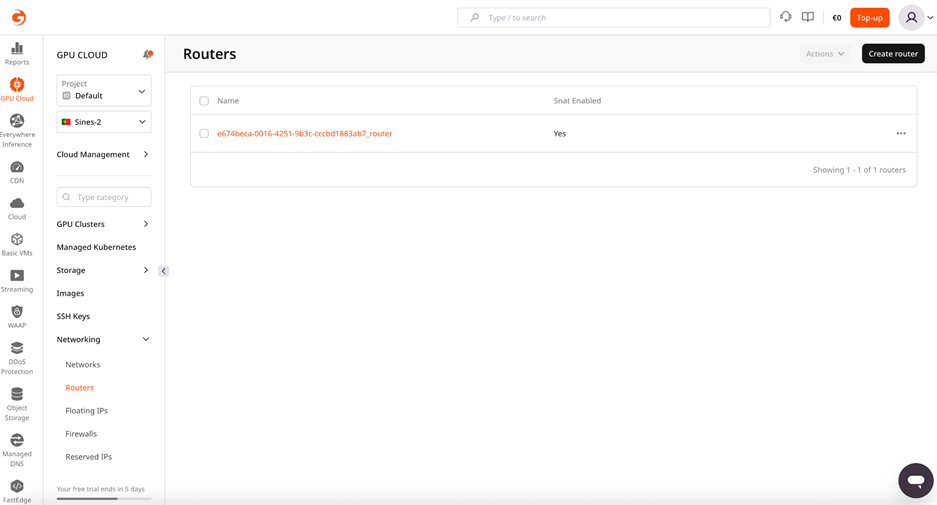The width and height of the screenshot is (937, 505).
Task: Open the chat widget bubble
Action: (x=915, y=480)
